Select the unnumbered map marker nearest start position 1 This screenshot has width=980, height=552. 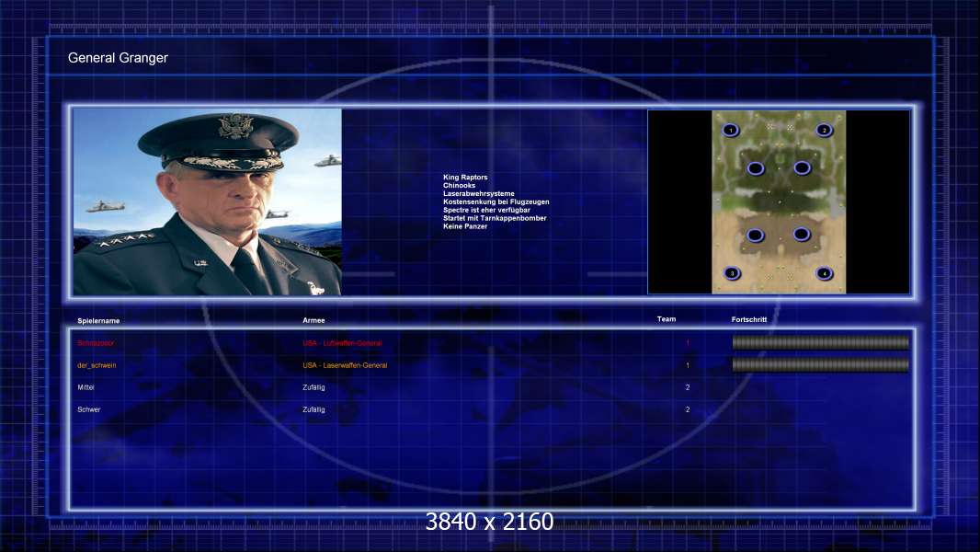click(x=756, y=168)
